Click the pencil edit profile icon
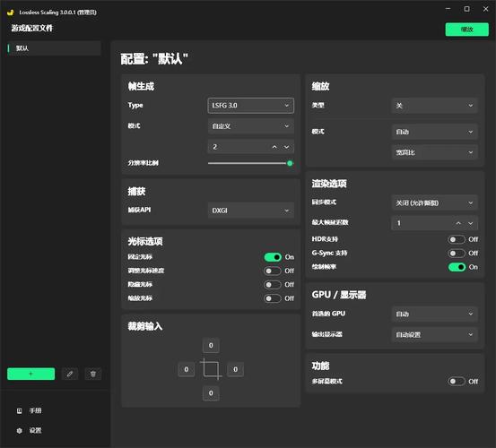The image size is (496, 448). click(x=70, y=374)
